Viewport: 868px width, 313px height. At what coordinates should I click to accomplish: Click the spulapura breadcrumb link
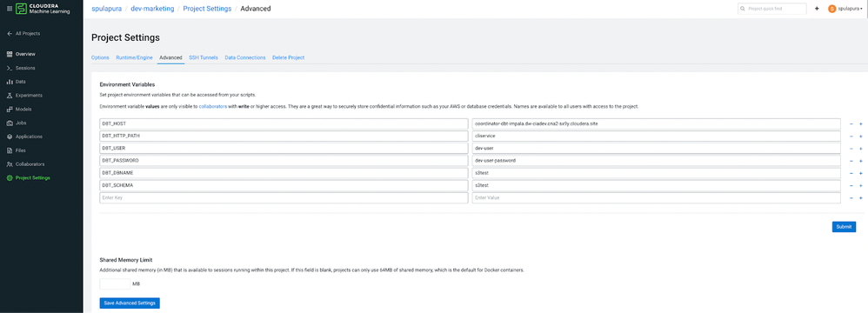(106, 9)
